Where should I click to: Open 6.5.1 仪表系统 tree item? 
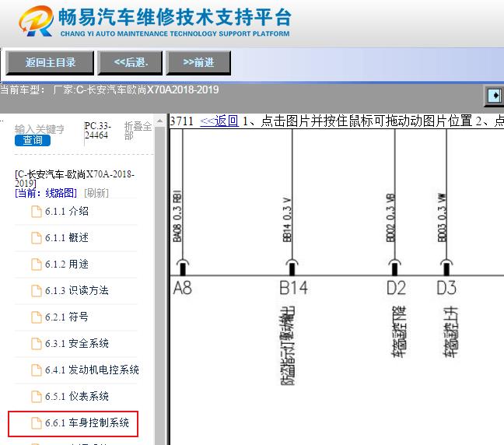76,396
